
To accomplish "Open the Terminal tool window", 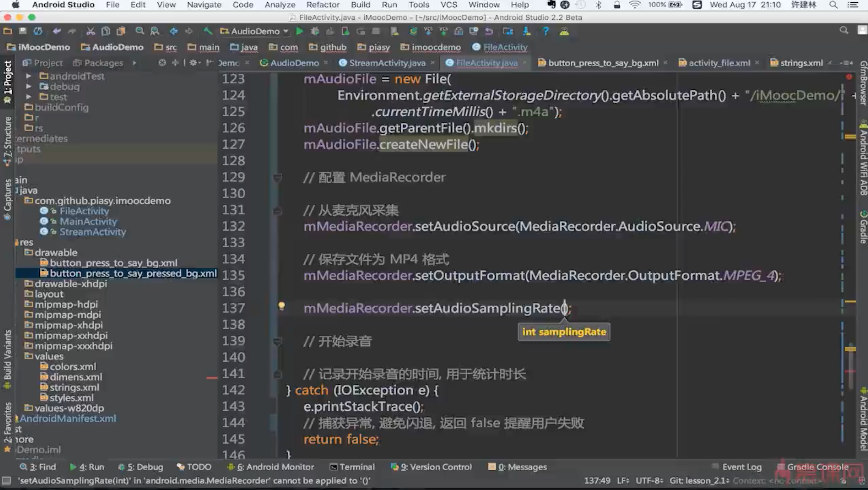I will coord(352,467).
